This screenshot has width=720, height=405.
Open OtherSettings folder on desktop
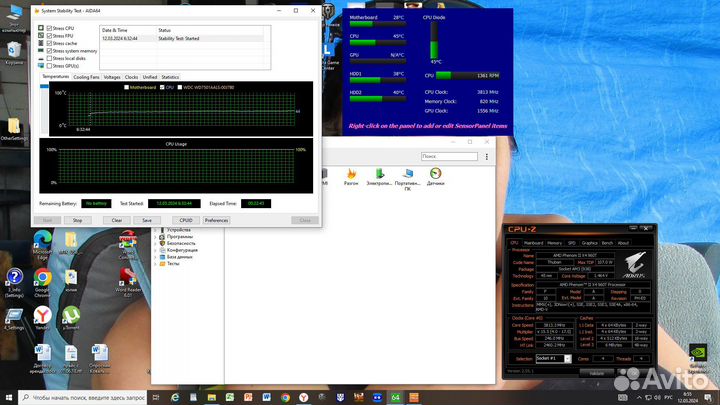coord(14,129)
